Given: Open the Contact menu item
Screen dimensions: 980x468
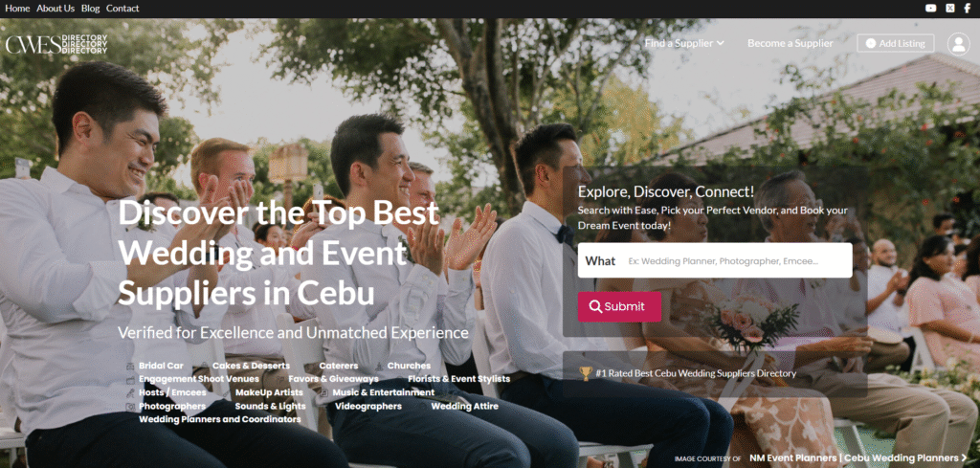Looking at the screenshot, I should click(122, 8).
